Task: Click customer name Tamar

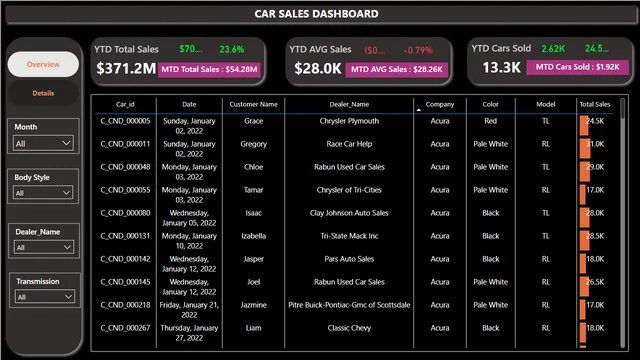Action: click(x=253, y=190)
